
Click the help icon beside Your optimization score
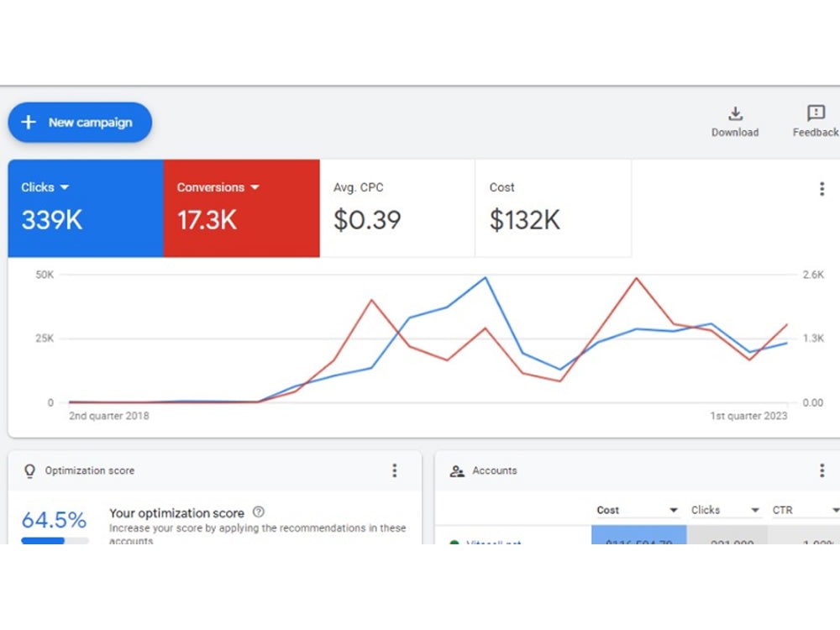tap(258, 512)
